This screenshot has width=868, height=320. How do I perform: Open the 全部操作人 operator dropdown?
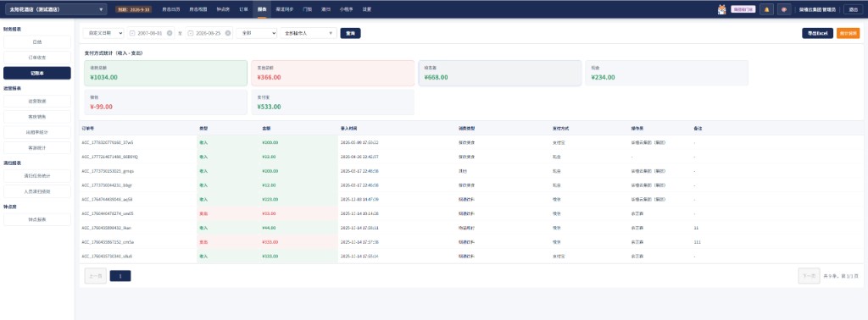coord(309,33)
